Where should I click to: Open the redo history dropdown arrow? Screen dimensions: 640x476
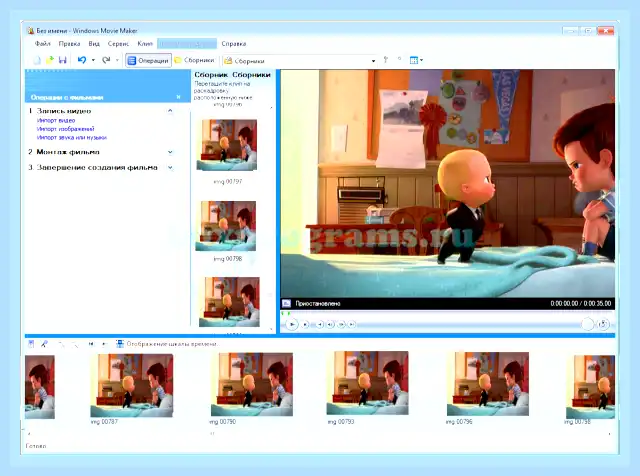(x=117, y=60)
